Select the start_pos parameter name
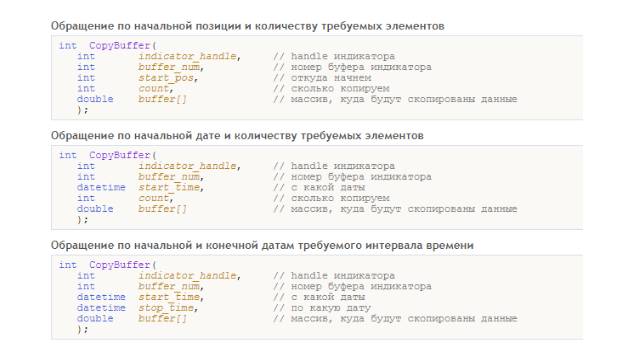The width and height of the screenshot is (640, 360). [166, 78]
